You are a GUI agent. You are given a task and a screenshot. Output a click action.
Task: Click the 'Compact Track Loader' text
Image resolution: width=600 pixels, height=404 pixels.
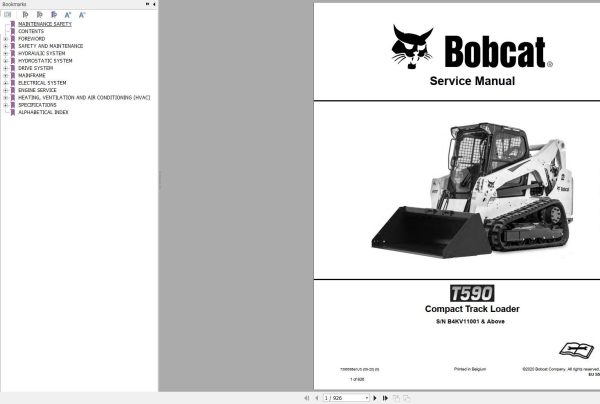(x=472, y=309)
